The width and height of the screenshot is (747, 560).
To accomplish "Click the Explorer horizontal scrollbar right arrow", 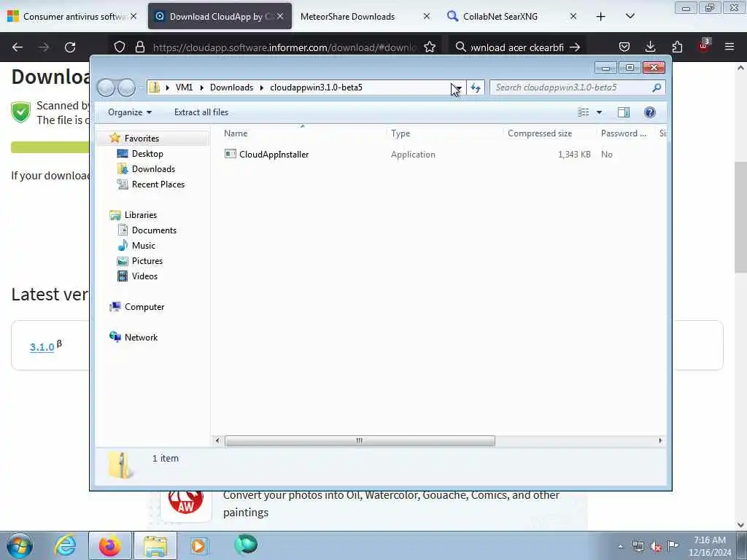I will [660, 441].
